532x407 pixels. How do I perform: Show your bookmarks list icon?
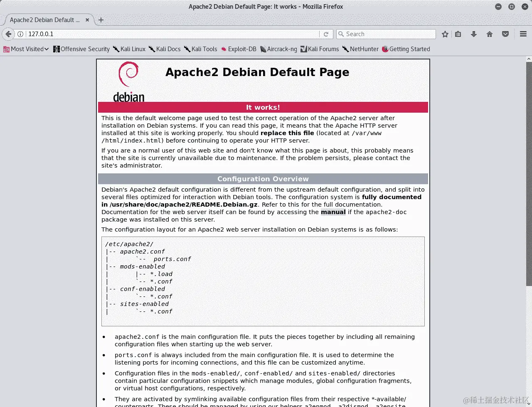[x=458, y=34]
